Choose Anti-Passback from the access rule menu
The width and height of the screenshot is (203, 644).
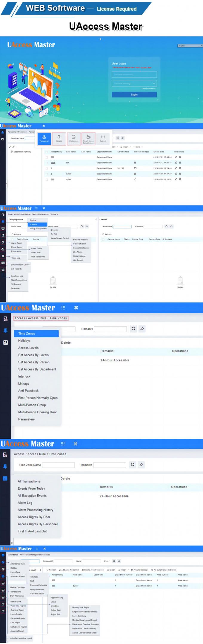(x=28, y=391)
